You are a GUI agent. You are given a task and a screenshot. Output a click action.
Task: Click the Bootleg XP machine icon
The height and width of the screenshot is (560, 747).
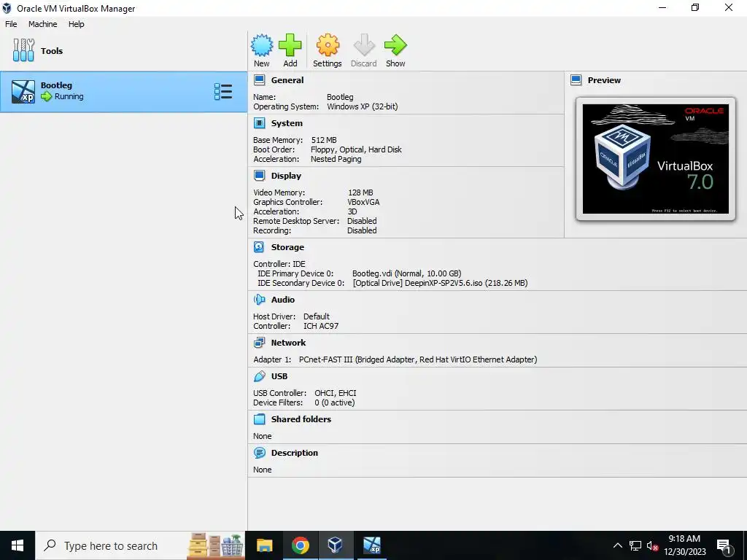tap(23, 91)
